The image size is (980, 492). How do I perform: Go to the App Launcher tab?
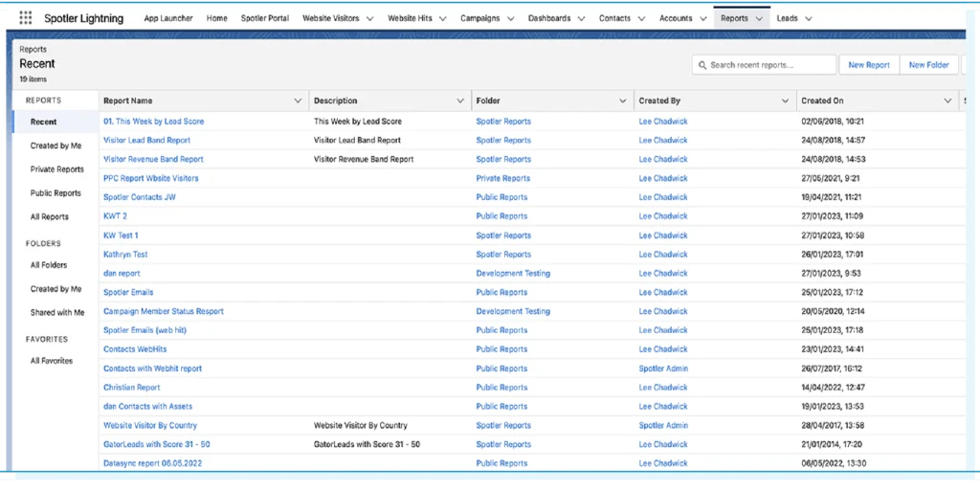tap(168, 18)
